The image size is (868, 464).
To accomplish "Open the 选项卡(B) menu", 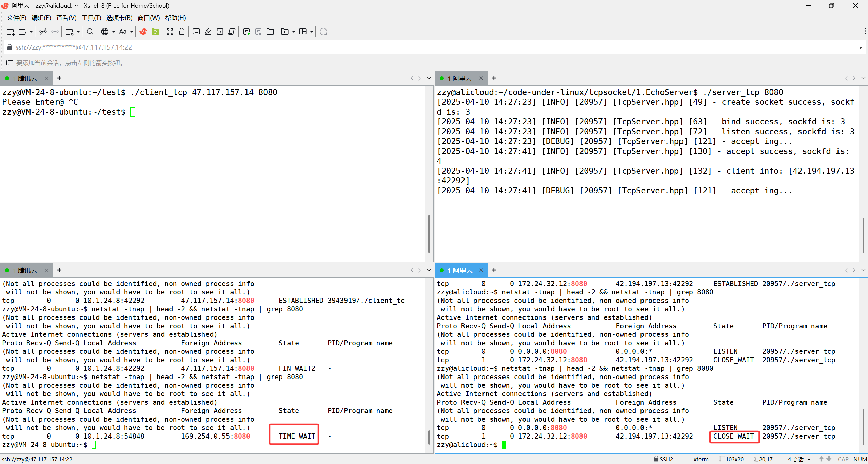I will point(119,18).
